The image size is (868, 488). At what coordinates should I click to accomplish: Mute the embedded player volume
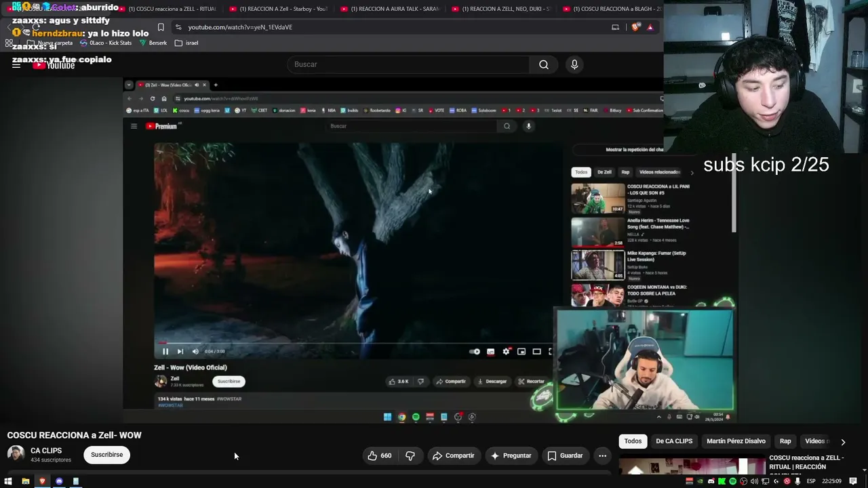pyautogui.click(x=195, y=351)
